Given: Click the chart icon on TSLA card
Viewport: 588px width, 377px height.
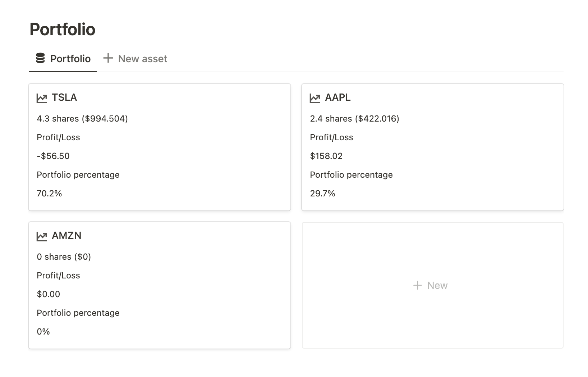Looking at the screenshot, I should pos(42,98).
